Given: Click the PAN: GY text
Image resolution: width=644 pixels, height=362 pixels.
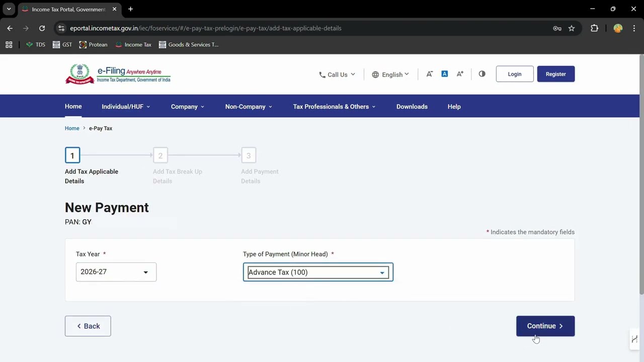Looking at the screenshot, I should point(78,222).
